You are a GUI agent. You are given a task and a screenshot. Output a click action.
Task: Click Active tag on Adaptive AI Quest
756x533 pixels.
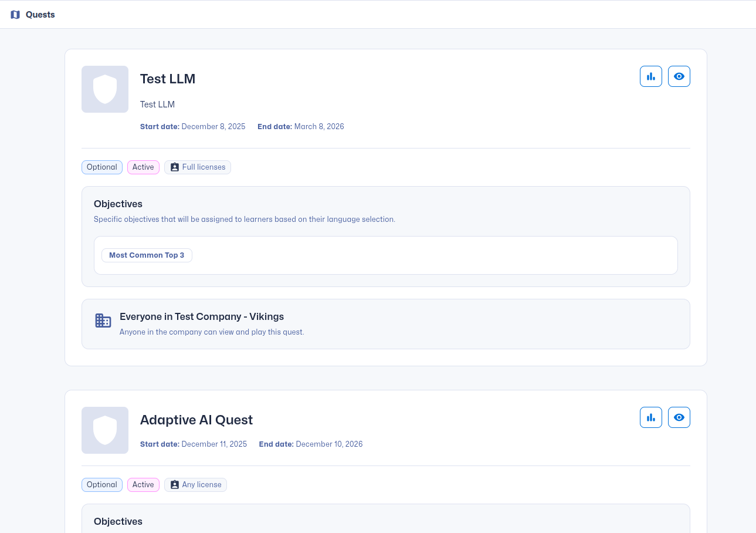(143, 485)
